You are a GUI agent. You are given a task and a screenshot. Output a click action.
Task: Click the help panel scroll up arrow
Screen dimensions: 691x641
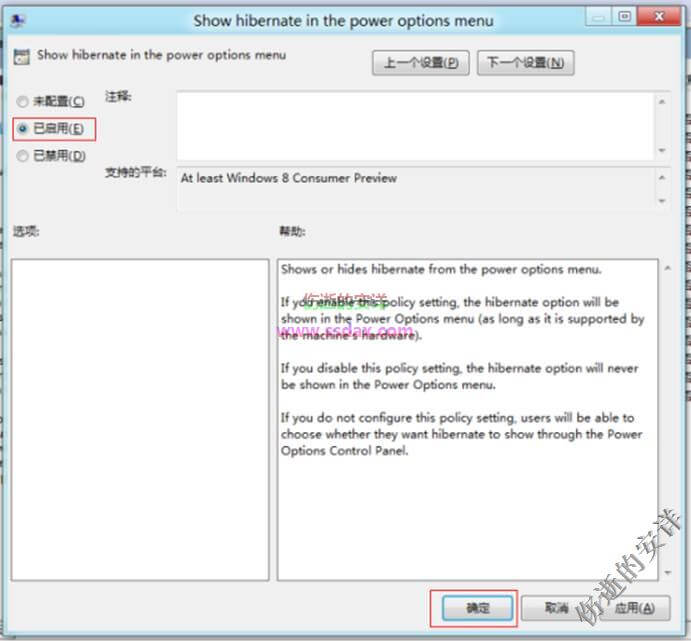coord(668,268)
